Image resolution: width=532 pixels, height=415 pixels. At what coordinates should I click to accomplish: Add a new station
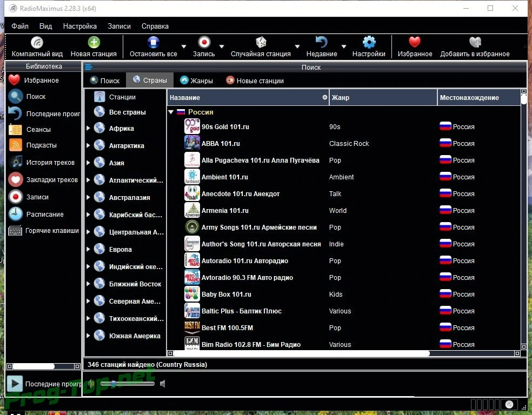coord(94,47)
